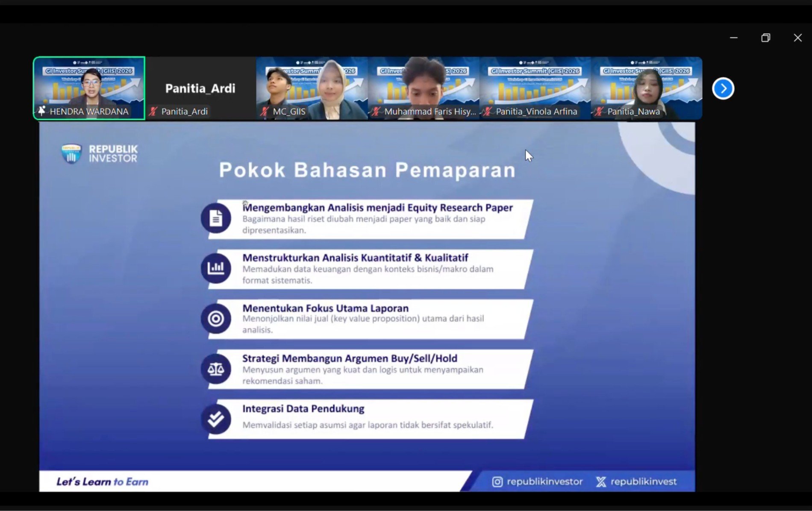
Task: Select Panitia_Vinola Arfina video thumbnail
Action: (x=535, y=88)
